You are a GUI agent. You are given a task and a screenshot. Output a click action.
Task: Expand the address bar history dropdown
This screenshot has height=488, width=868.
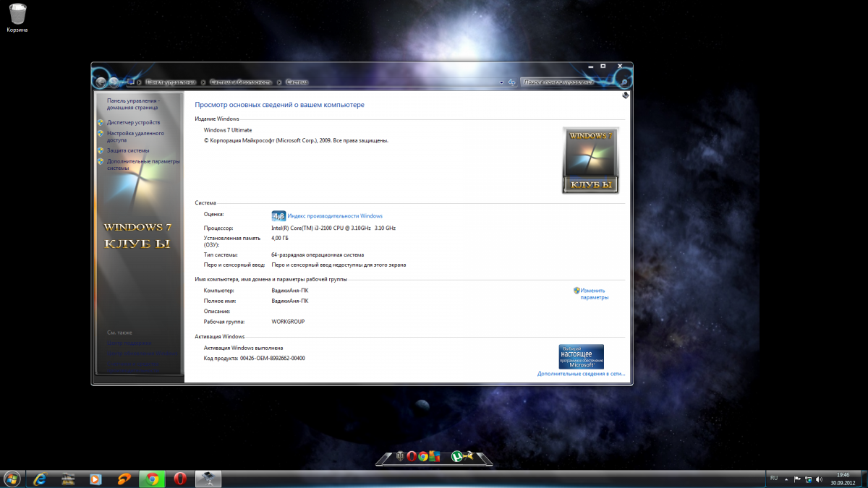pyautogui.click(x=502, y=82)
